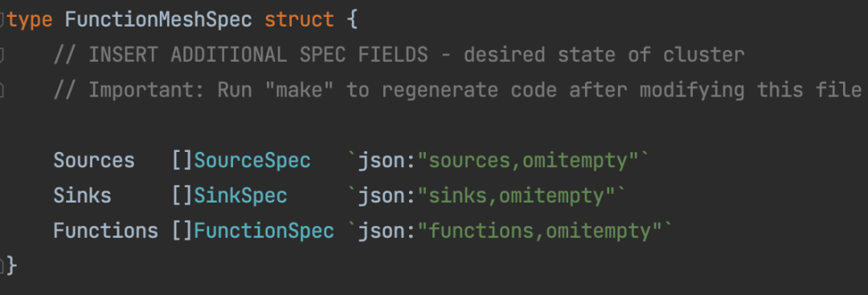
Task: Fold the comment block at INSERT ADDITIONAL line
Action: coord(2,55)
